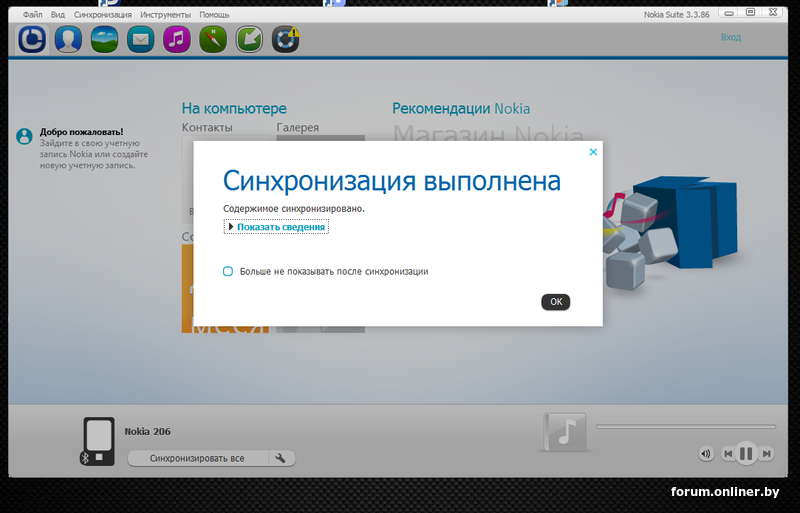Click the Добро пожаловать! welcome text
The height and width of the screenshot is (513, 800).
coord(82,132)
